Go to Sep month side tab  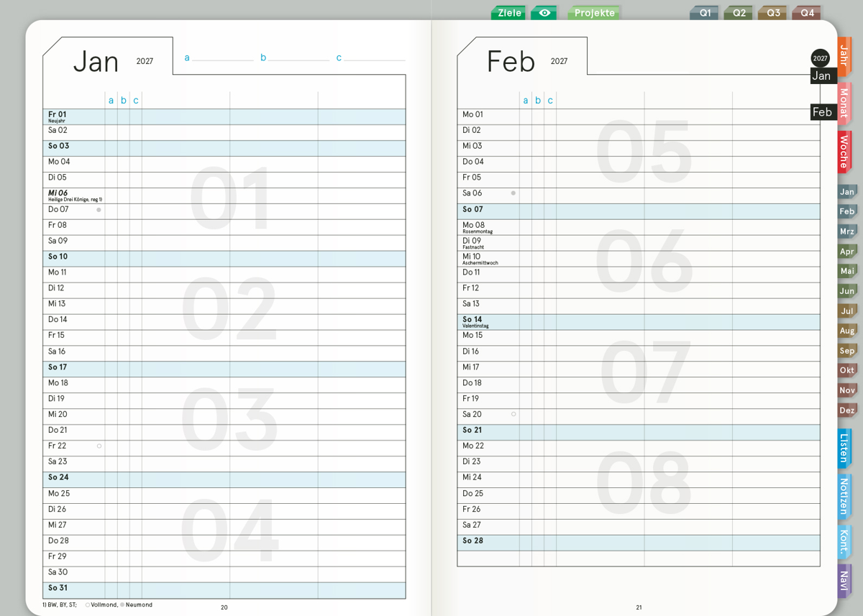click(x=847, y=351)
